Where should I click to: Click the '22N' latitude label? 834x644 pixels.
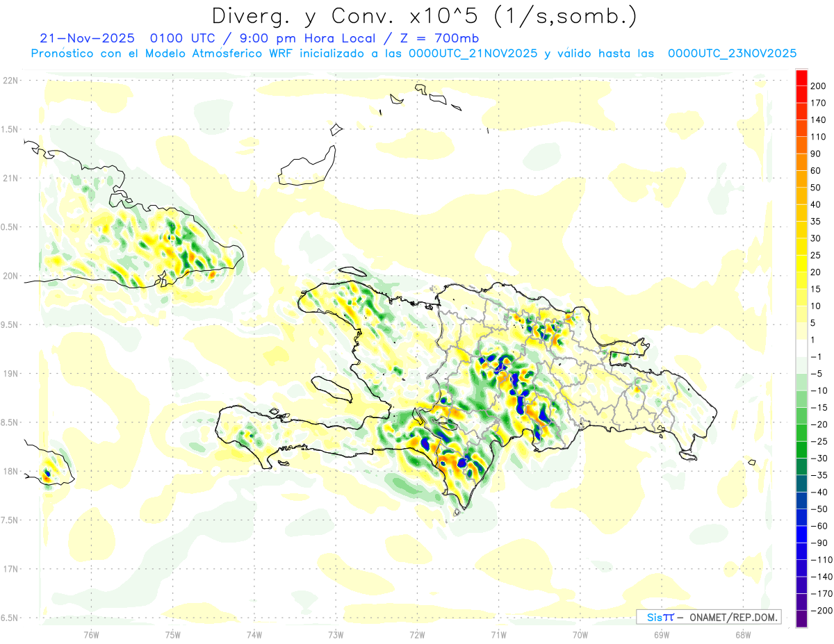[x=11, y=81]
